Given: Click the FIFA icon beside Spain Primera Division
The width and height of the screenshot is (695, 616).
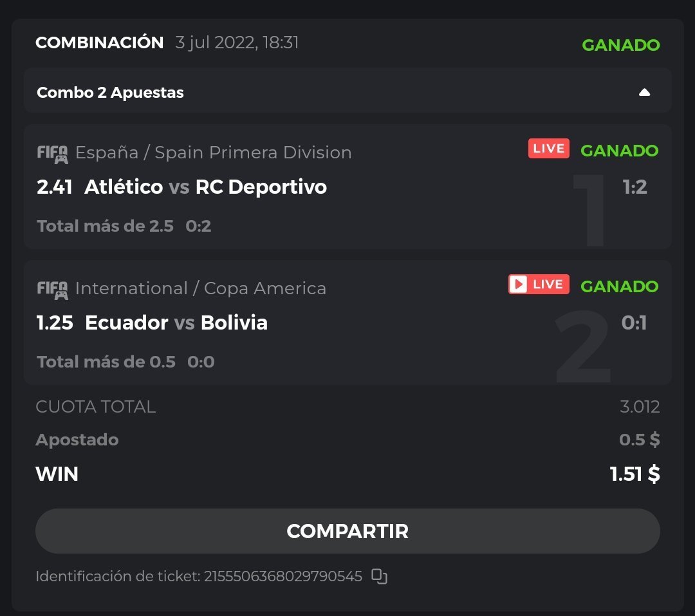Looking at the screenshot, I should click(52, 153).
